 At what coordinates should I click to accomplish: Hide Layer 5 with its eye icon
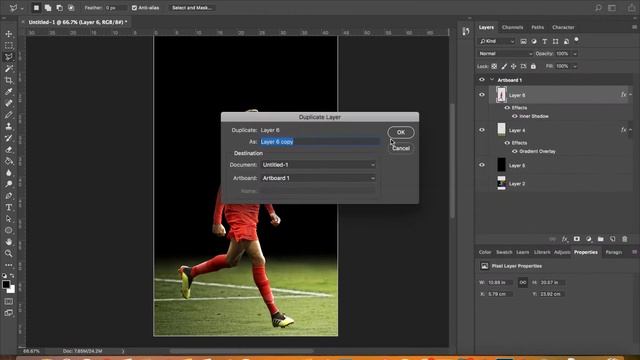click(x=482, y=165)
